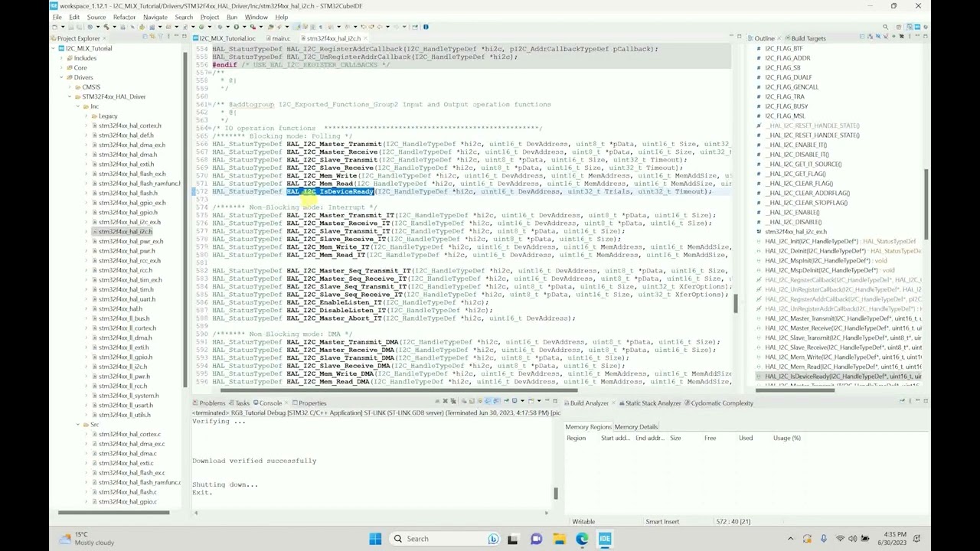The width and height of the screenshot is (980, 551).
Task: Click the Usage (%) column header
Action: (786, 438)
